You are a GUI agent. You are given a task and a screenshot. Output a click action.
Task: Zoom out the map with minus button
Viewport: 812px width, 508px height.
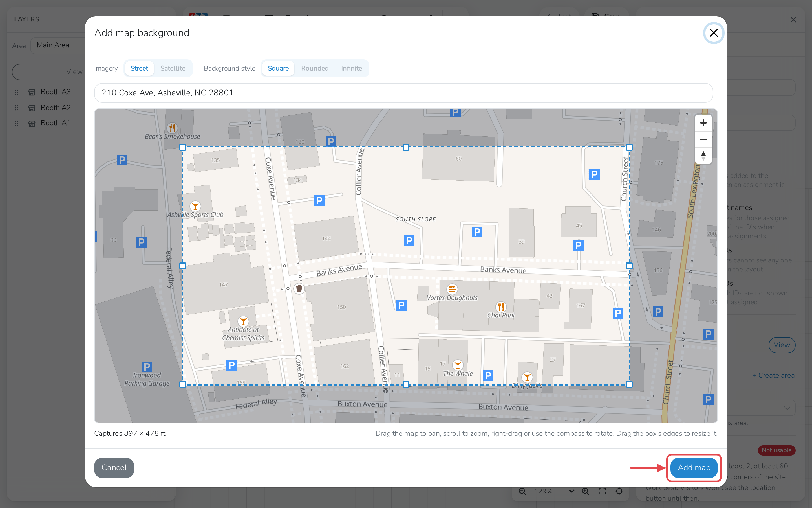pyautogui.click(x=703, y=139)
